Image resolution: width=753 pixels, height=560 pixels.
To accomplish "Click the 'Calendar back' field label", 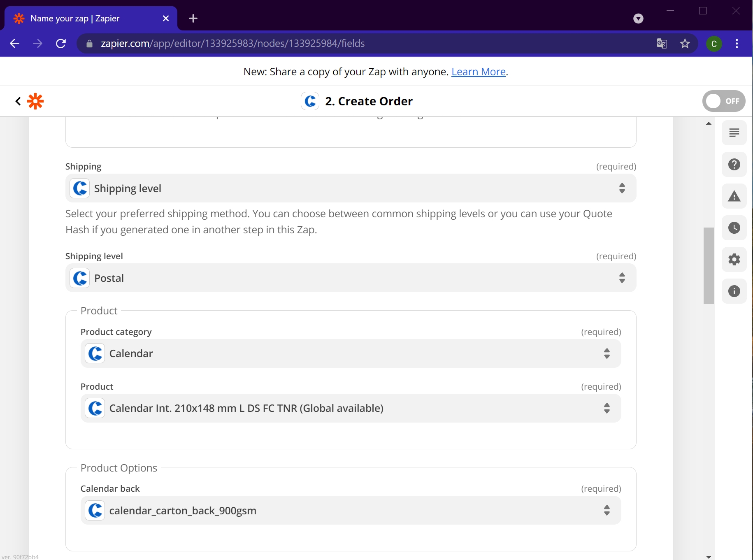I will (x=110, y=488).
